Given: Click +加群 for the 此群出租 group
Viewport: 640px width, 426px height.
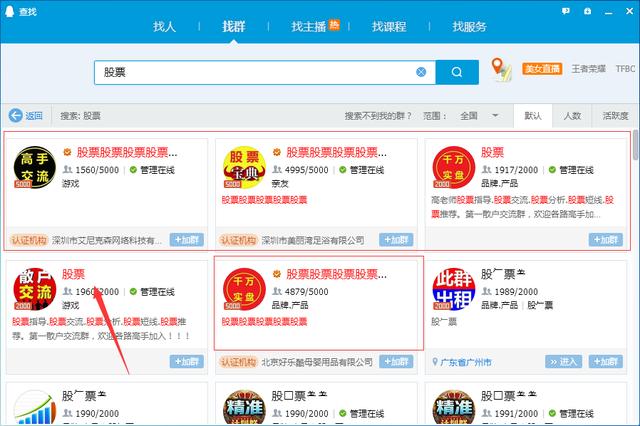Looking at the screenshot, I should coord(605,362).
